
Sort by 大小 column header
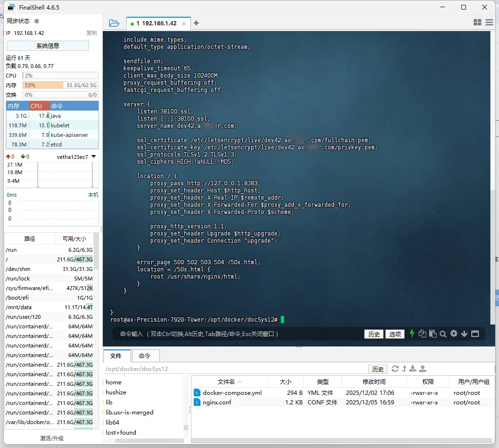click(286, 381)
